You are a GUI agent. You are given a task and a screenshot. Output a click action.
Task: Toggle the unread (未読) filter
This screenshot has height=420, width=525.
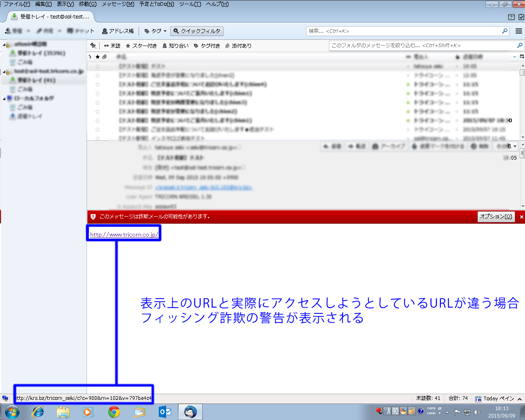tap(112, 46)
